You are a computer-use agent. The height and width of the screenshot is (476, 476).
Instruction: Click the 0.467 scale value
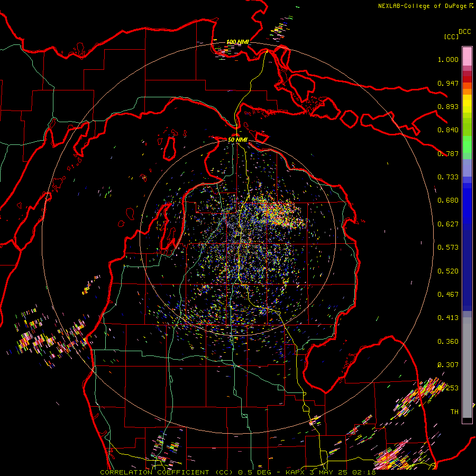pyautogui.click(x=448, y=295)
